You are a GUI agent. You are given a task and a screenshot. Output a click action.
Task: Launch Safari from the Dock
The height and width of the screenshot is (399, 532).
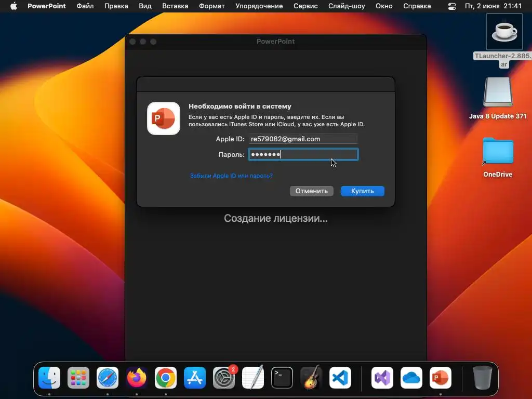(x=108, y=377)
